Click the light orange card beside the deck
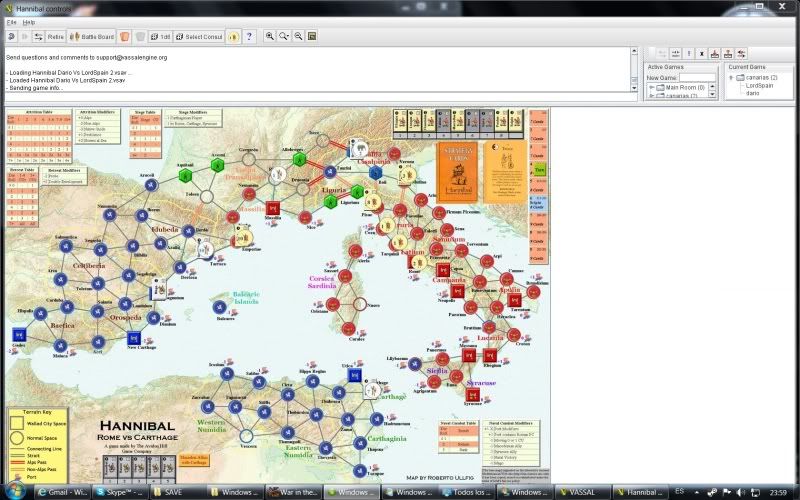The image size is (800, 500). coord(505,171)
